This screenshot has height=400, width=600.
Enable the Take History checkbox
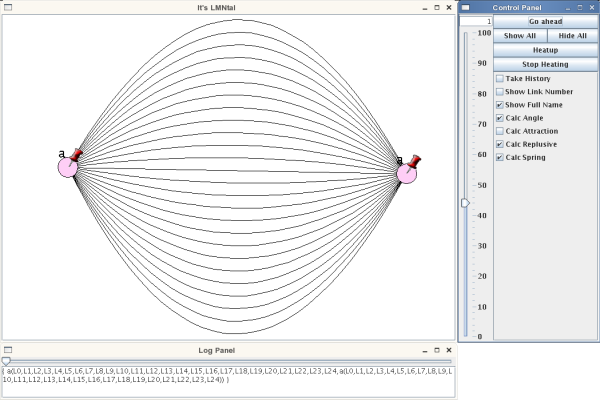500,78
